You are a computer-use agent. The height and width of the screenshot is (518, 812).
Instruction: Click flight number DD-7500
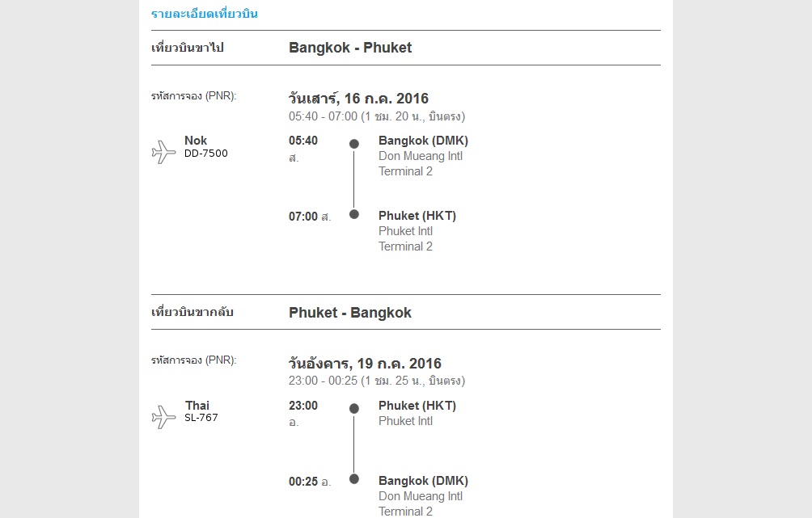pyautogui.click(x=206, y=154)
